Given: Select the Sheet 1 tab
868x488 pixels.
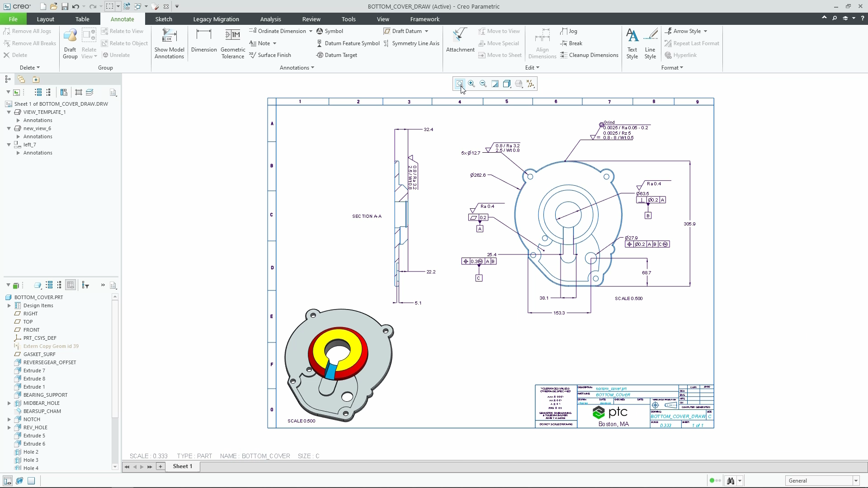Looking at the screenshot, I should (182, 466).
